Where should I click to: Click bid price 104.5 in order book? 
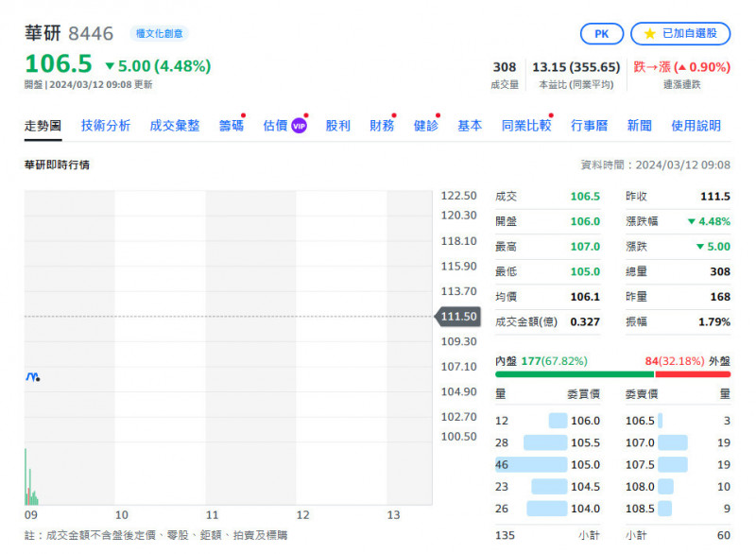click(x=585, y=487)
